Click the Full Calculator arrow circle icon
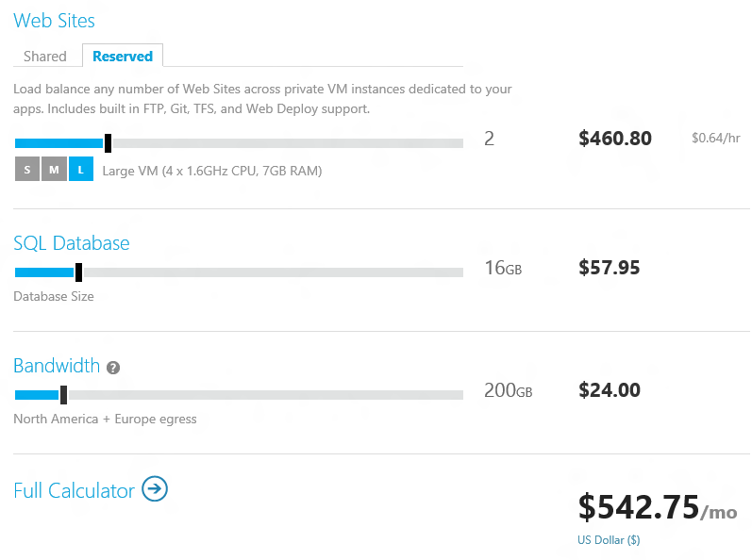This screenshot has height=560, width=752. pos(155,488)
